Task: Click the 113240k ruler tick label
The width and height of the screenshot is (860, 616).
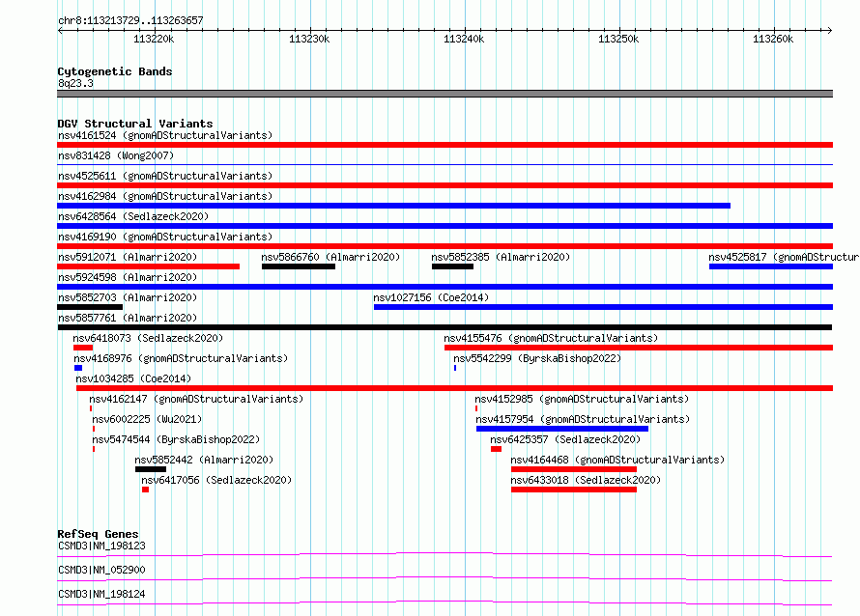Action: coord(464,40)
